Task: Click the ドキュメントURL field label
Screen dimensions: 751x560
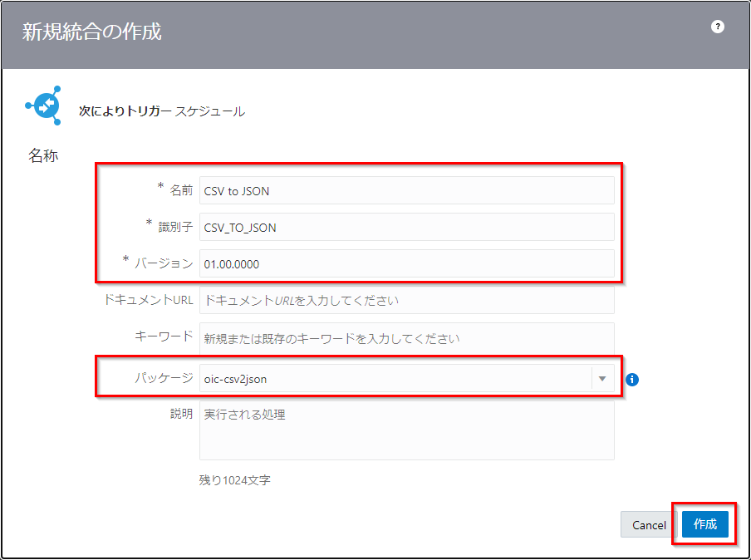Action: tap(148, 300)
